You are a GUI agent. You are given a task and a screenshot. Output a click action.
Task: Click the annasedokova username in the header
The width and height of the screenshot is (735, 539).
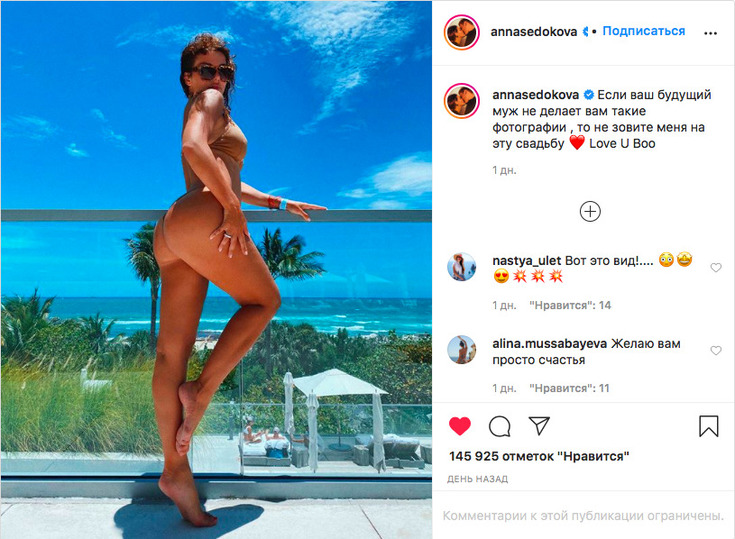(533, 31)
